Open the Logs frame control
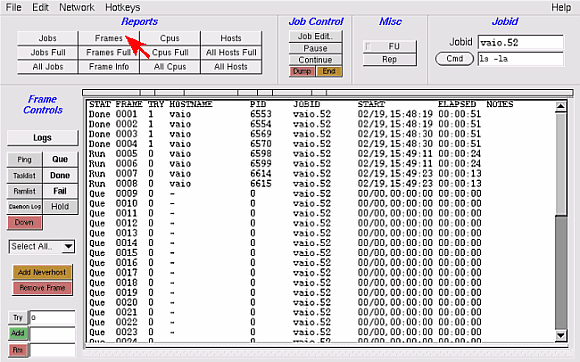Screen dimensions: 580x362 tap(43, 138)
